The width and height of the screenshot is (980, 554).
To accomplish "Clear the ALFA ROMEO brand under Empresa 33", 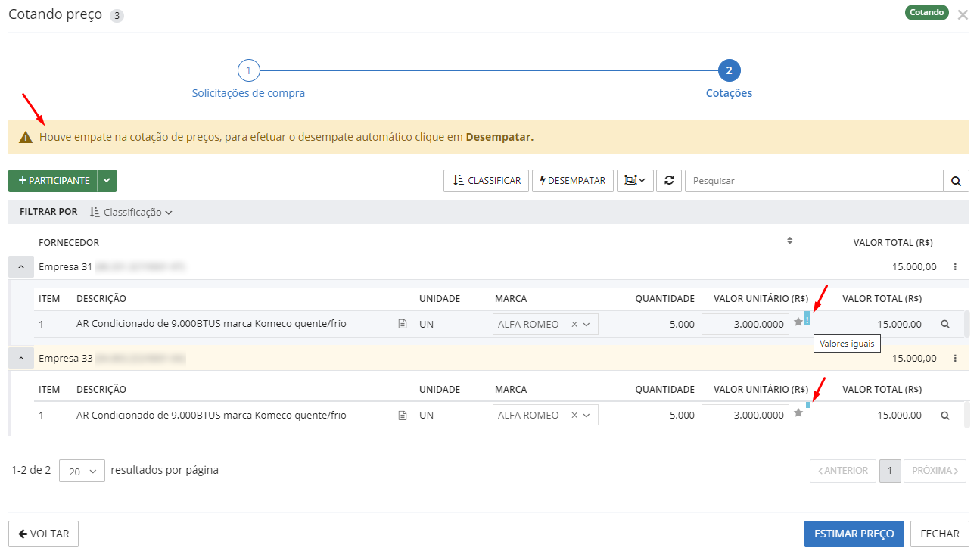I will (x=574, y=415).
